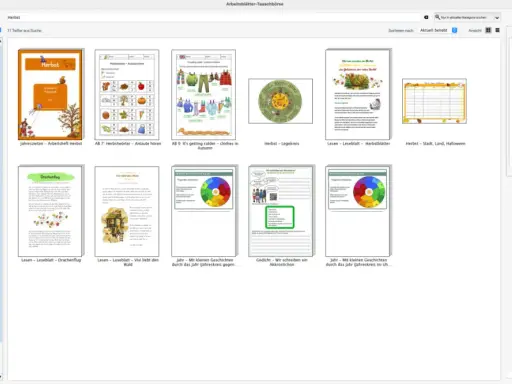
Task: Open 'Gedicht – Wir schreiben ein Akrostichon' thumbnail
Action: (x=281, y=211)
